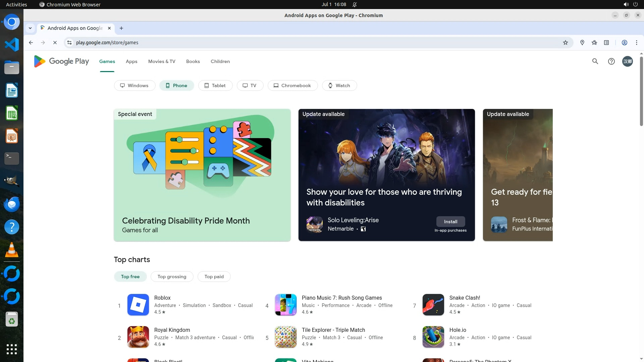
Task: Open Piano Music 7: Rush Song Games
Action: pos(341,298)
